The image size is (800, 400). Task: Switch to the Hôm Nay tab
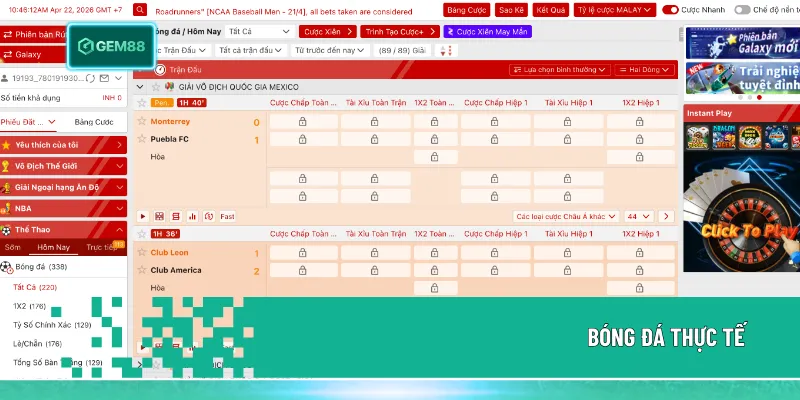click(53, 247)
